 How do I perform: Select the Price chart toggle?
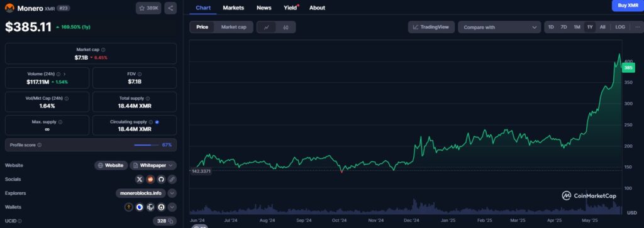pyautogui.click(x=202, y=27)
